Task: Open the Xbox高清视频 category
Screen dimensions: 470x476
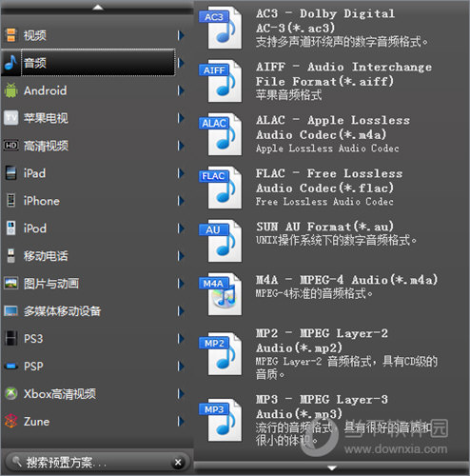Action: tap(95, 394)
